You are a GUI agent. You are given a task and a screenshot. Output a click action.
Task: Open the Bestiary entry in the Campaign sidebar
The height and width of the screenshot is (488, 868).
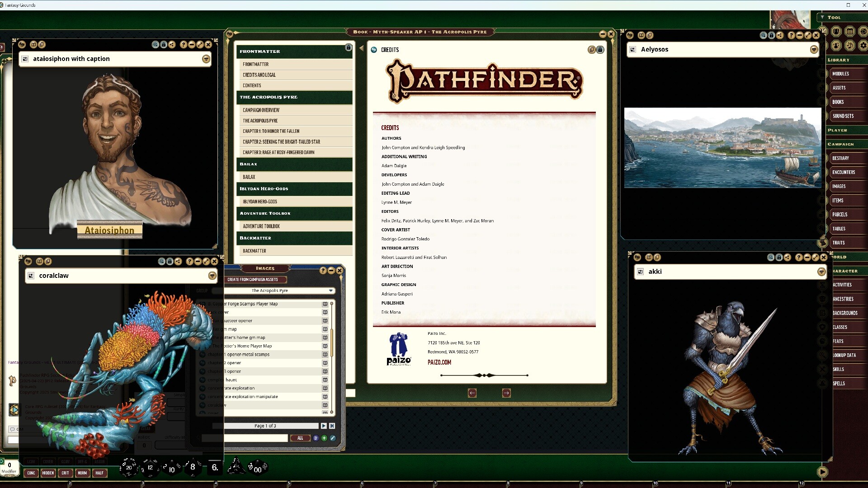[x=840, y=158]
